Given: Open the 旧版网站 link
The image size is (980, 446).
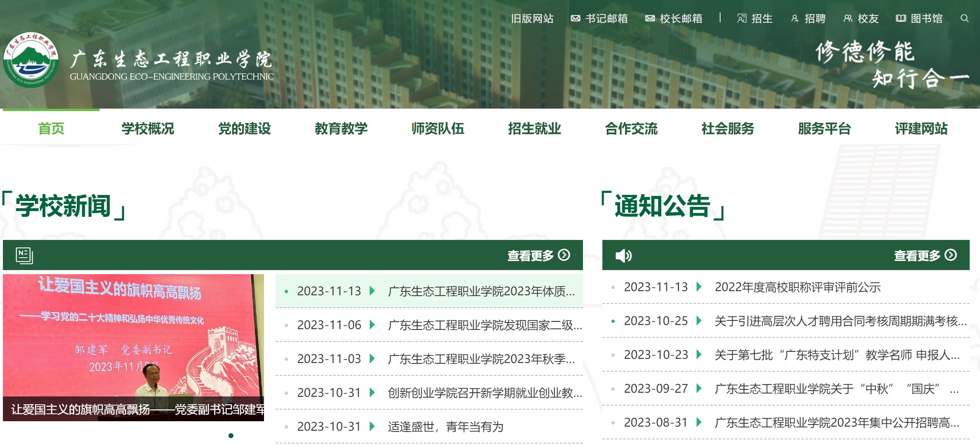Looking at the screenshot, I should tap(532, 19).
